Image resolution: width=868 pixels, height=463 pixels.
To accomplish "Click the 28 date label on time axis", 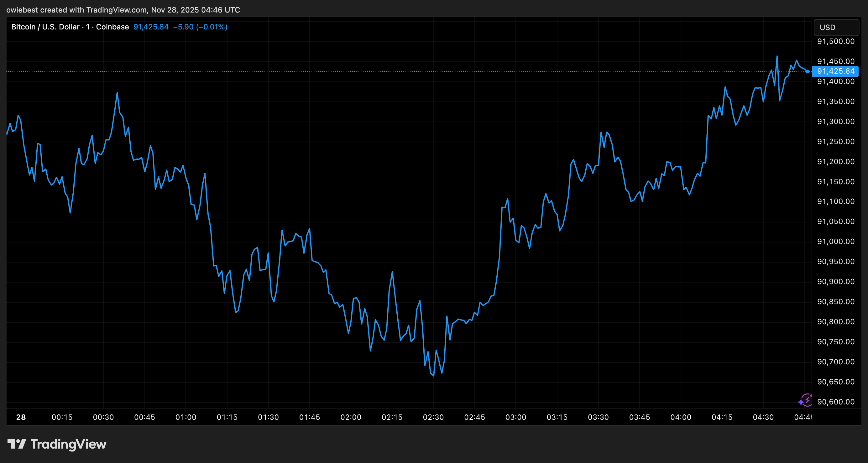I will pos(21,417).
